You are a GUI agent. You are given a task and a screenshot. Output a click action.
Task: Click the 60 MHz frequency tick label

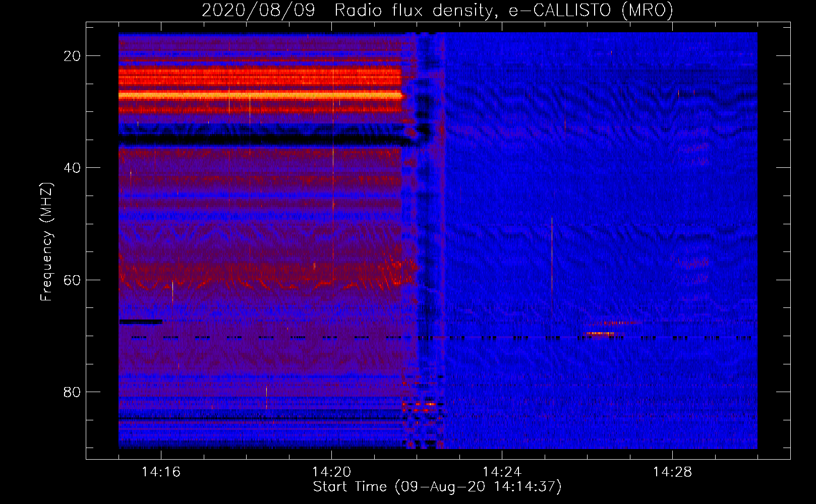[x=73, y=280]
